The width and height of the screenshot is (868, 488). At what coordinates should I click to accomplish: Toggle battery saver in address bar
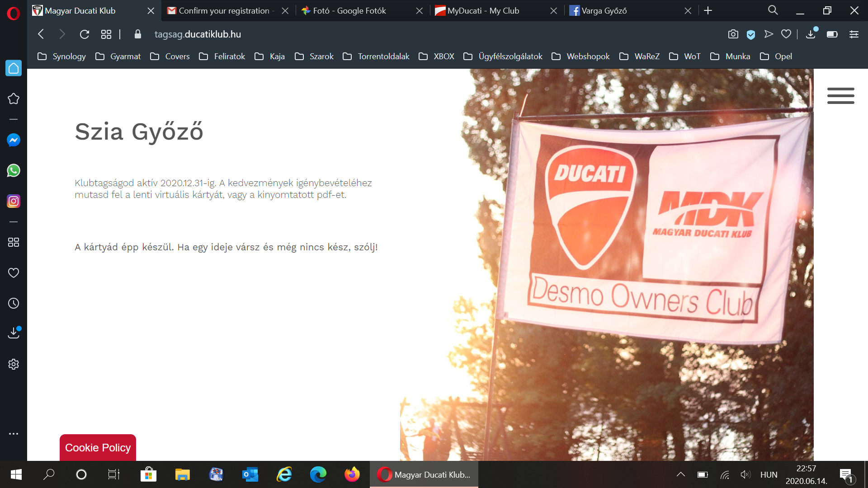(x=832, y=34)
